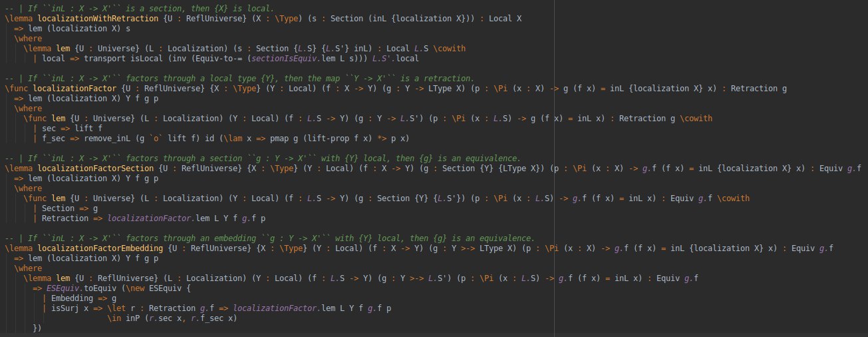Click 'r.f_sec x' inside the inP tuple
This screenshot has width=868, height=337.
tap(212, 318)
